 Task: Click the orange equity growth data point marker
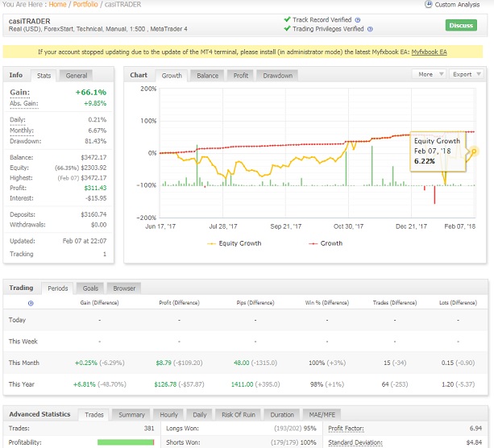[475, 151]
